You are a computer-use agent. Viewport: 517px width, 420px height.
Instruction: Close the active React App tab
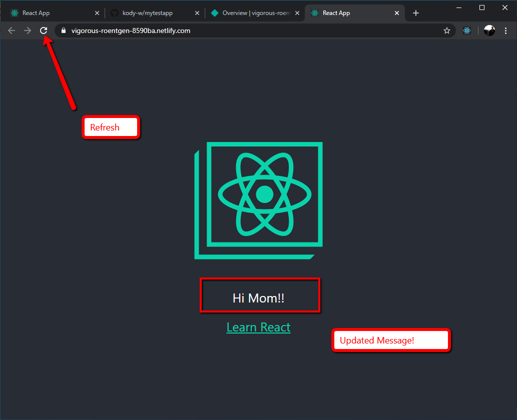(x=397, y=13)
